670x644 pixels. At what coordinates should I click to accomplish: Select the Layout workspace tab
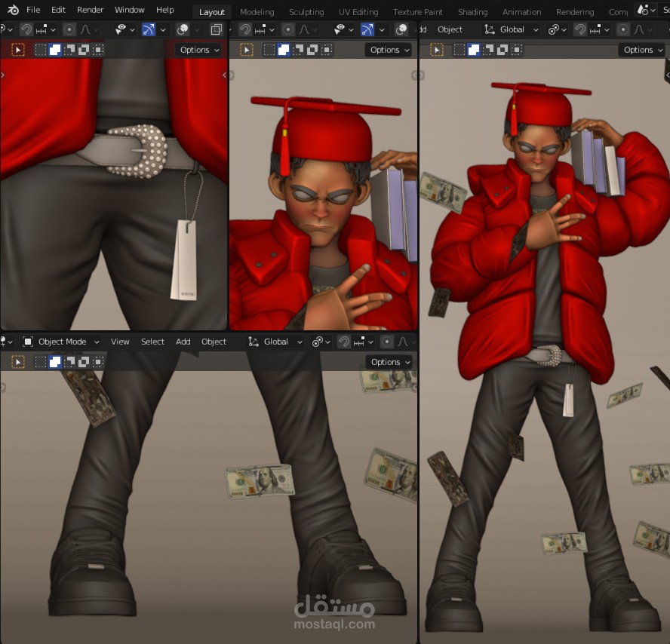[211, 12]
